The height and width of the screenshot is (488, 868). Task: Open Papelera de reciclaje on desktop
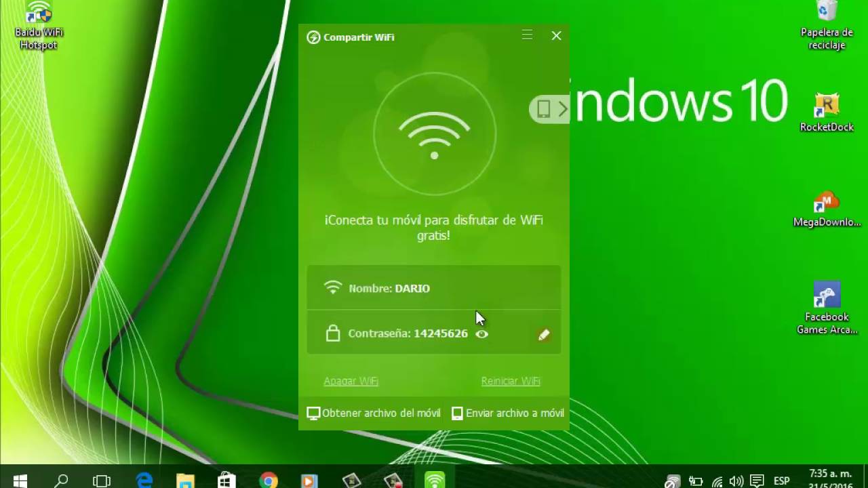tap(827, 26)
